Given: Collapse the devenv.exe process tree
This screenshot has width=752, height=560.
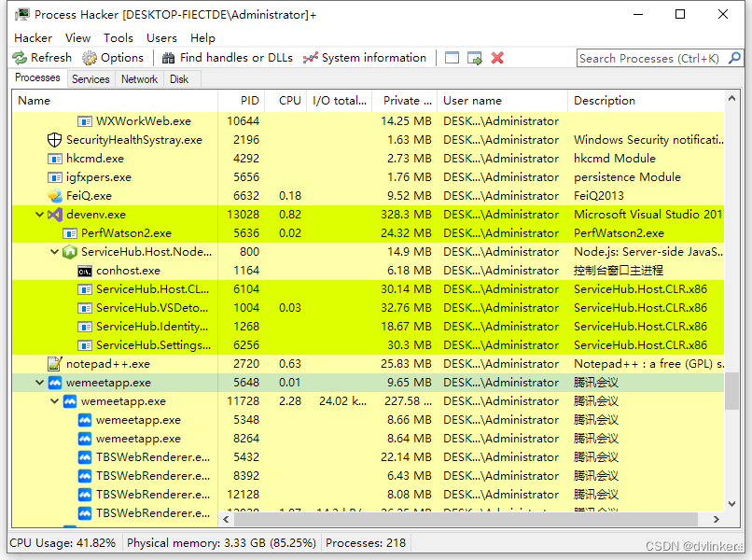Looking at the screenshot, I should [x=40, y=215].
